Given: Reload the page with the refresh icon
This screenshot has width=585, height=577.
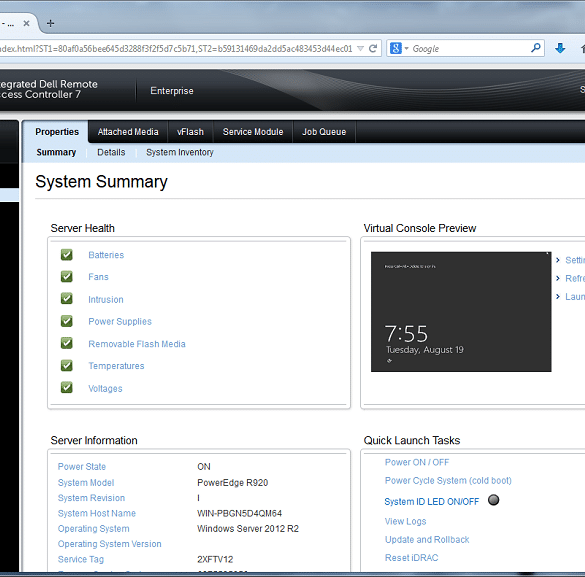Looking at the screenshot, I should pos(373,48).
